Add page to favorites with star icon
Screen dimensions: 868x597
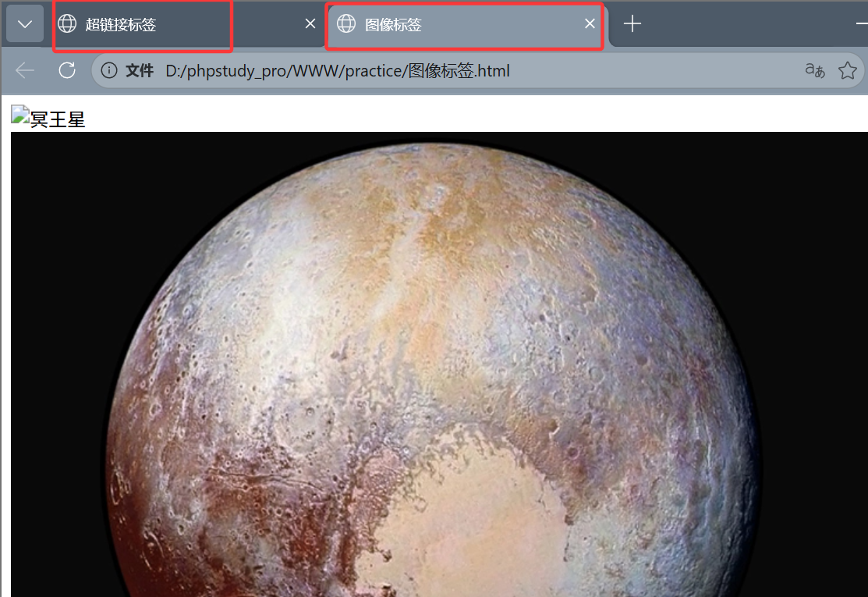(848, 70)
